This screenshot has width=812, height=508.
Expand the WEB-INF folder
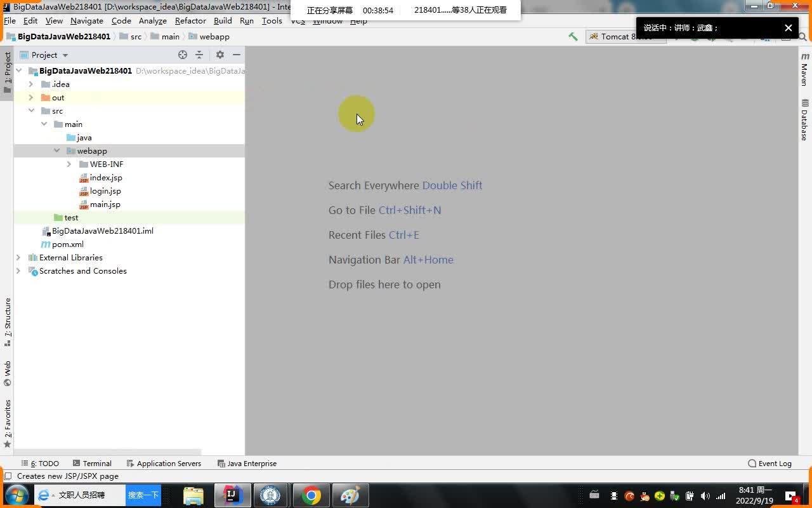[x=69, y=164]
